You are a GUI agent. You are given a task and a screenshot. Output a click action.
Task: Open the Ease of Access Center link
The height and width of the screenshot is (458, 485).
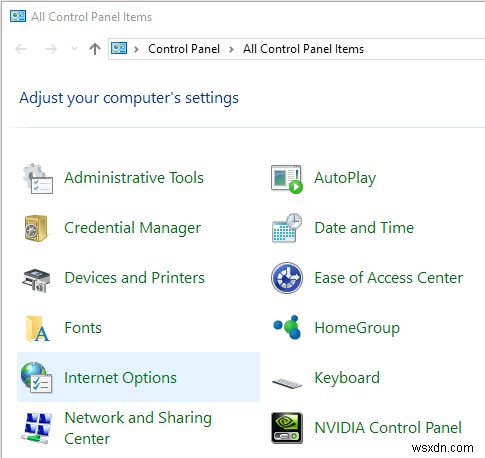[x=389, y=278]
